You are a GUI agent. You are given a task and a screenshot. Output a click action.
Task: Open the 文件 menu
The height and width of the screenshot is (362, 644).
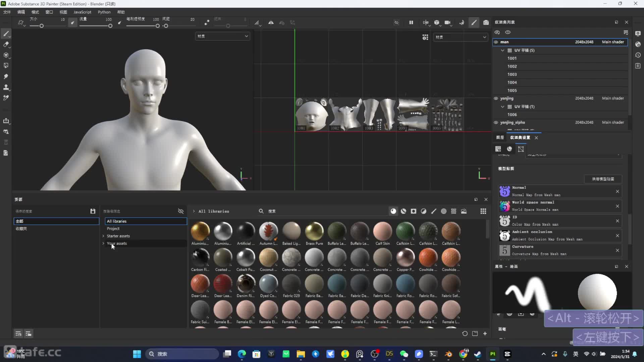point(7,12)
